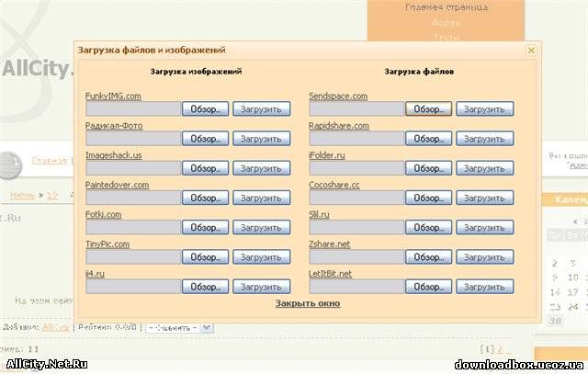Open the Zshare.net link
Screen dimensions: 588x374
329,244
